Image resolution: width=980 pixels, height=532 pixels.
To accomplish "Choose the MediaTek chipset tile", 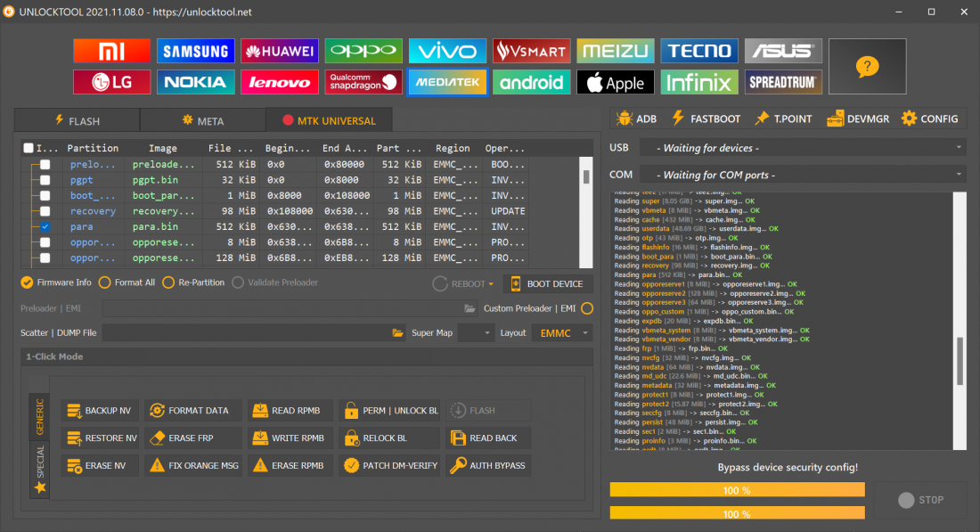I will pos(447,82).
